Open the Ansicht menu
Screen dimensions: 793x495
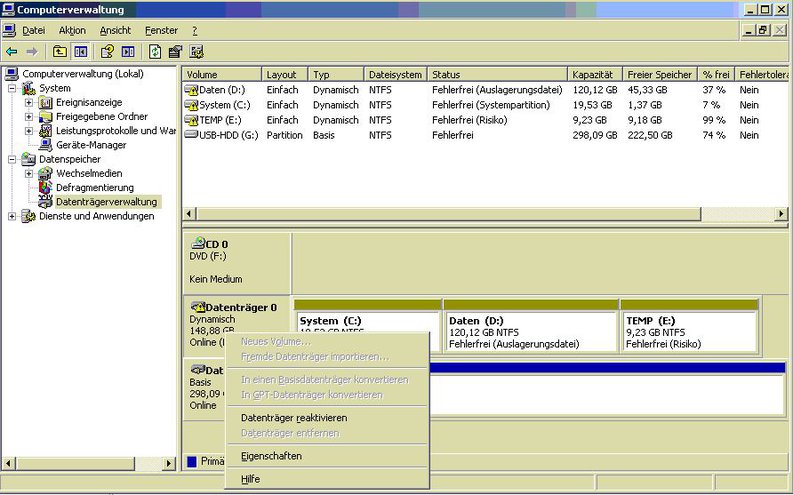[x=115, y=31]
